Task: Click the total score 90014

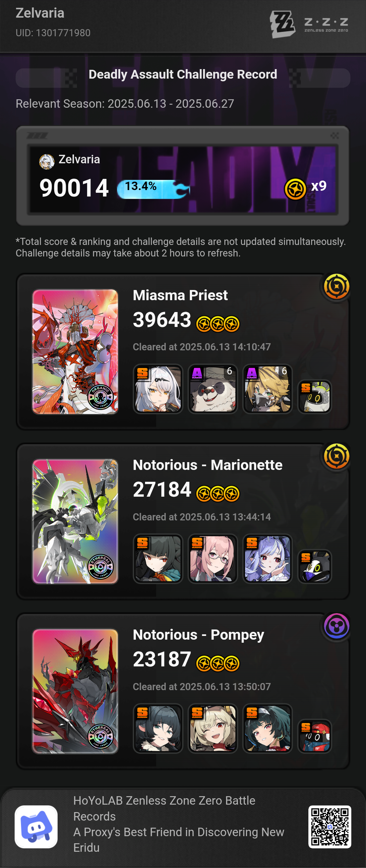Action: click(74, 188)
